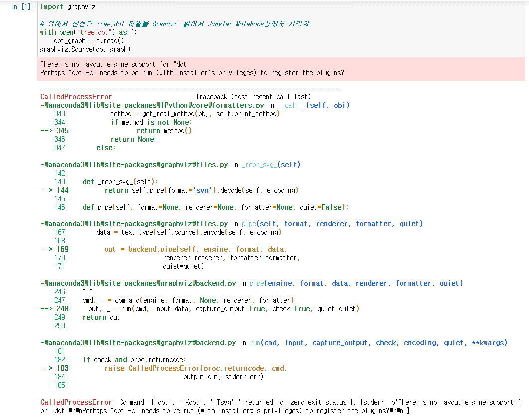The height and width of the screenshot is (420, 529).
Task: Click line 248 'out, _ = run(cmd' text
Action: (224, 309)
